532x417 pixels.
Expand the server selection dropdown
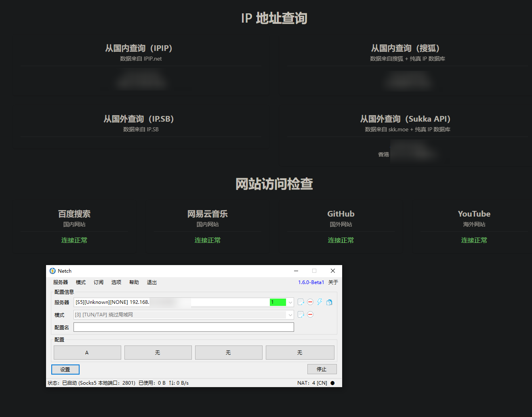290,302
